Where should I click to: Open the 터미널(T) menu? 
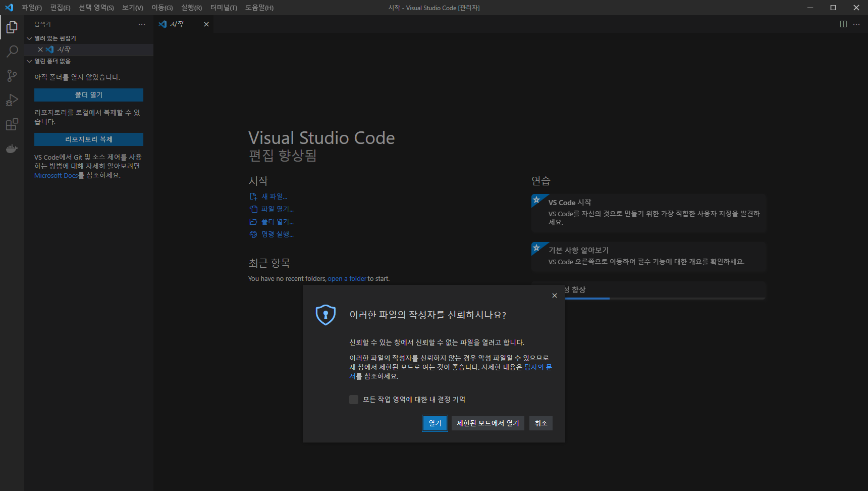[x=224, y=8]
